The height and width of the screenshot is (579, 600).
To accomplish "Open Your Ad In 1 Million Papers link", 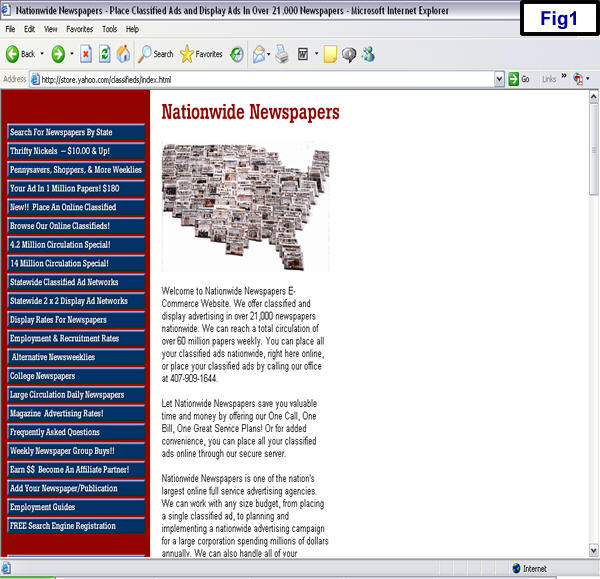I will (76, 188).
